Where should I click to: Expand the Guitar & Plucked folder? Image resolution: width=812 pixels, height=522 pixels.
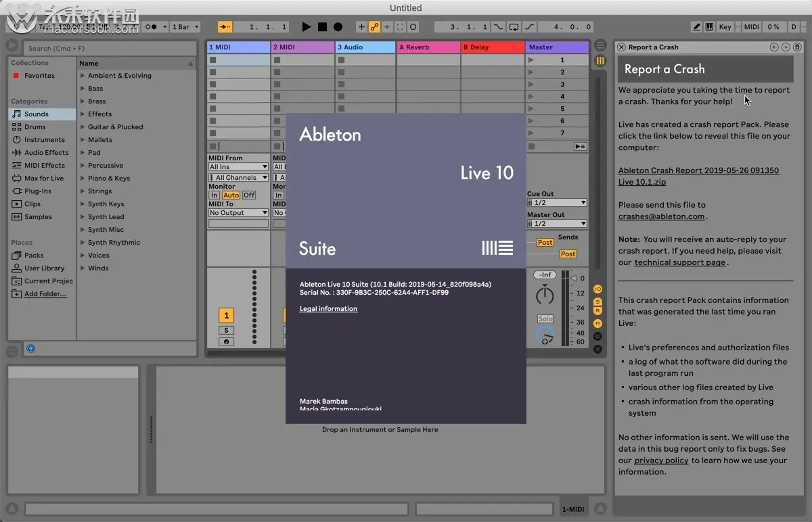click(x=83, y=127)
